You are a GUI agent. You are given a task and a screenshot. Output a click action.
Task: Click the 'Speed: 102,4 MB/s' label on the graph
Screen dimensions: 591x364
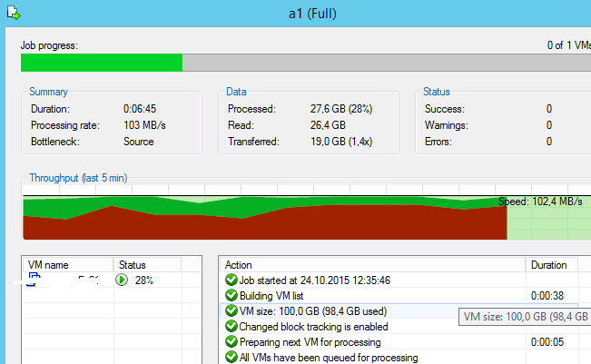click(x=540, y=202)
